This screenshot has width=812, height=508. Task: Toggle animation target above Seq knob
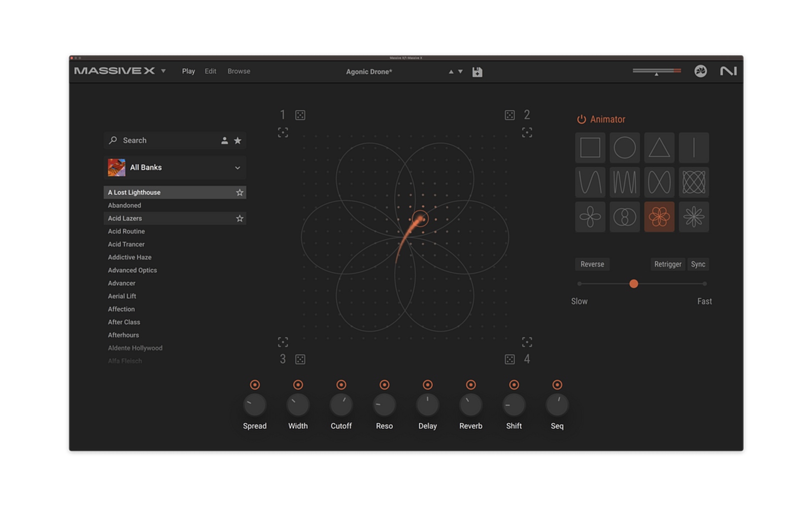pyautogui.click(x=557, y=385)
